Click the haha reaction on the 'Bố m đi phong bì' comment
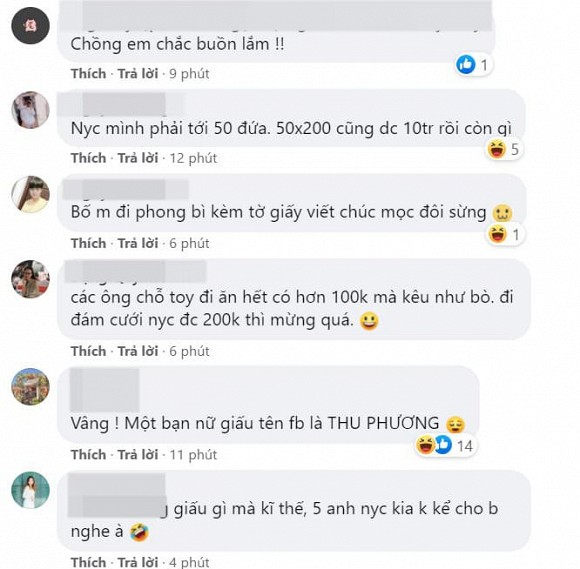Screen dimensions: 580x569 point(496,234)
